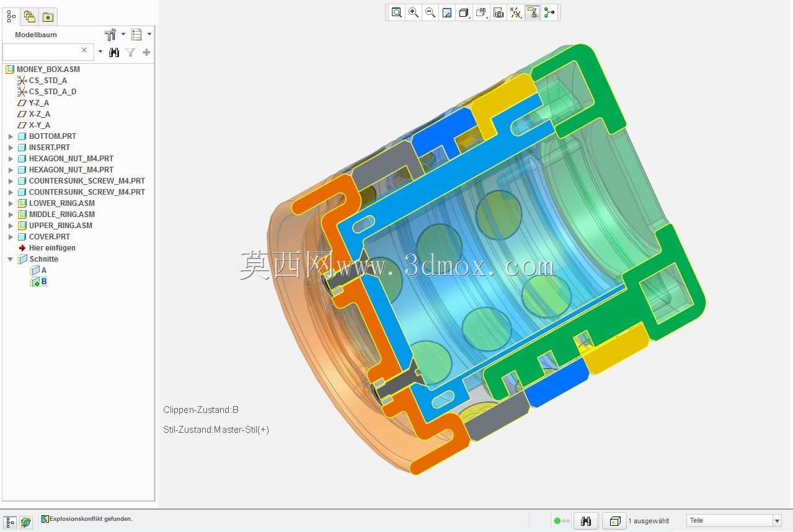Click the binoculars find icon in tree panel

pos(114,53)
